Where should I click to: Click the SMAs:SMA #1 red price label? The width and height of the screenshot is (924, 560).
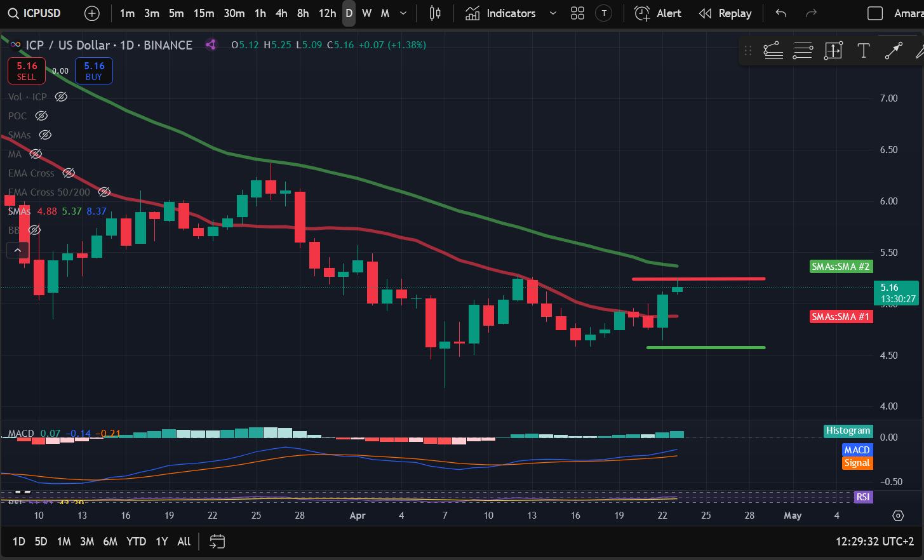pos(841,316)
